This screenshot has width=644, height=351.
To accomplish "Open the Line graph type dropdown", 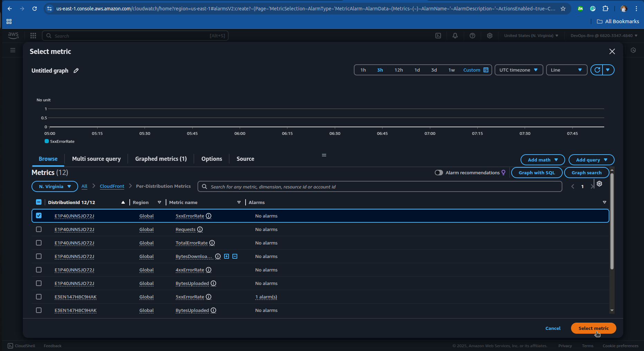I will pos(567,70).
